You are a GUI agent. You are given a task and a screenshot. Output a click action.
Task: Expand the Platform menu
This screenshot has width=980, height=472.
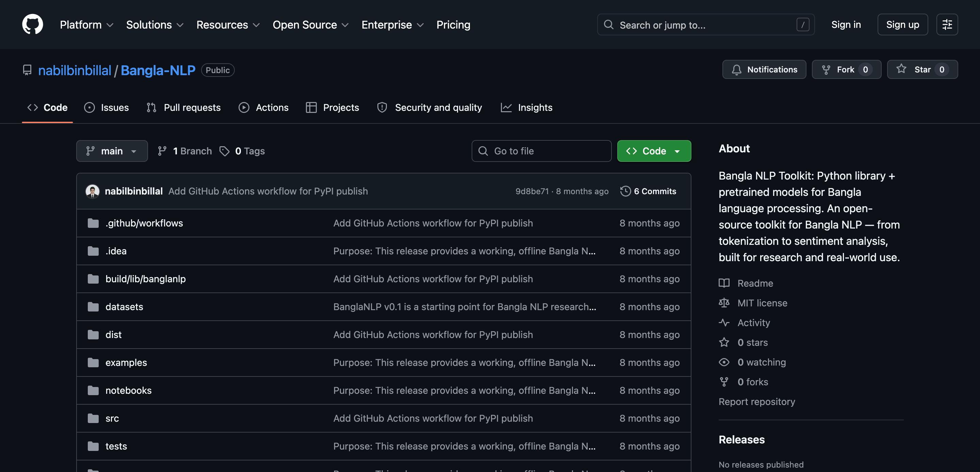coord(87,25)
